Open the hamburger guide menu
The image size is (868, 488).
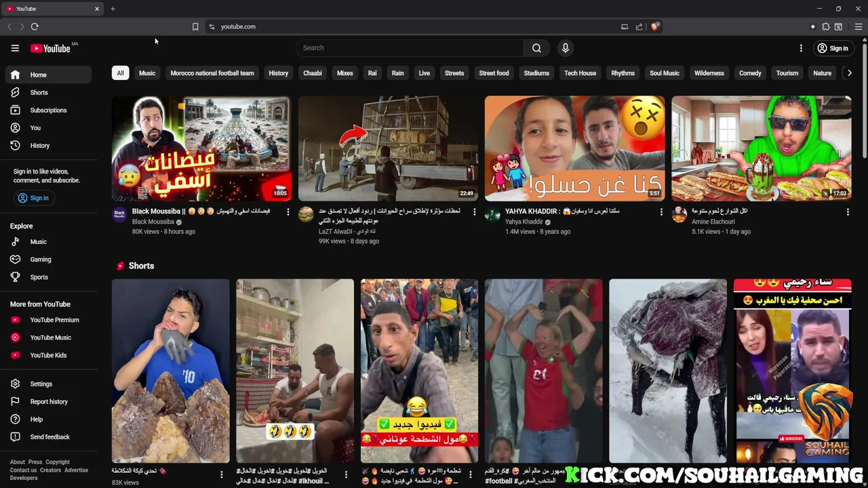pos(15,48)
